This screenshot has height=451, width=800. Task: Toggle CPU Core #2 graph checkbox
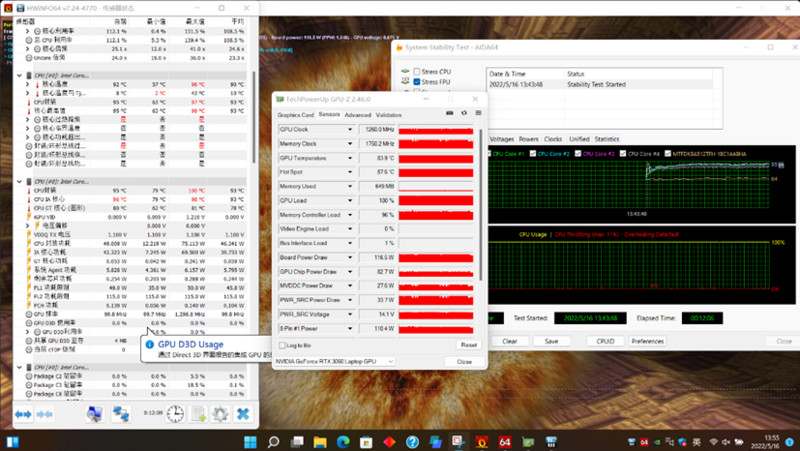[533, 154]
